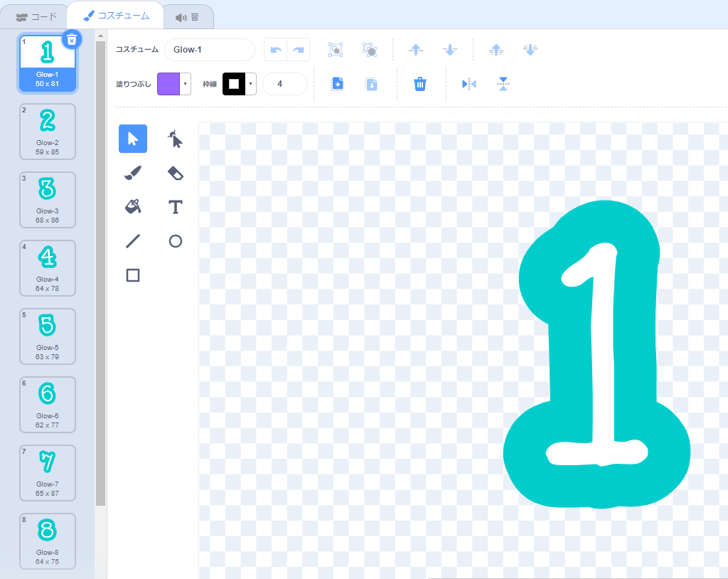Screen dimensions: 728x579
Task: Flip costume vertically
Action: point(503,84)
